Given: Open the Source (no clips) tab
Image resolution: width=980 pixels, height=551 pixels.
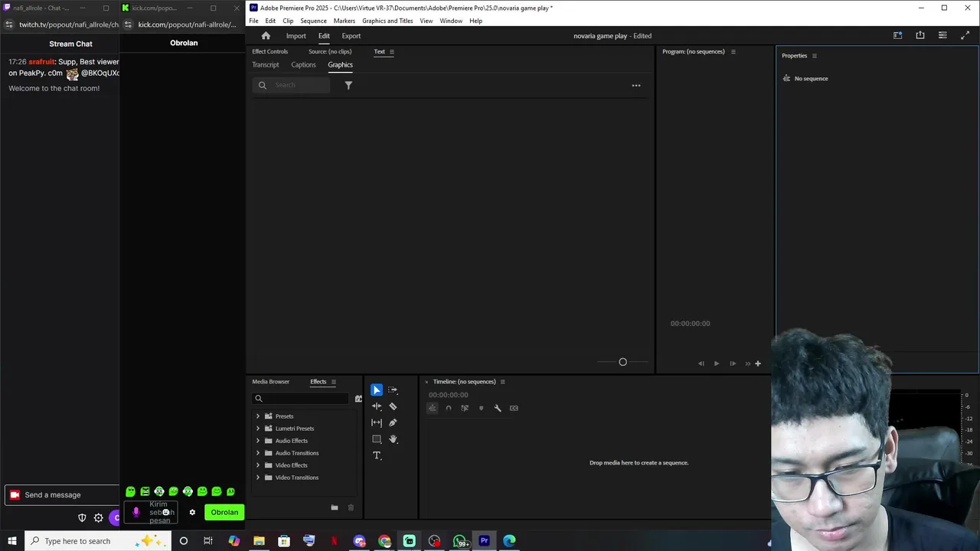Looking at the screenshot, I should (330, 52).
